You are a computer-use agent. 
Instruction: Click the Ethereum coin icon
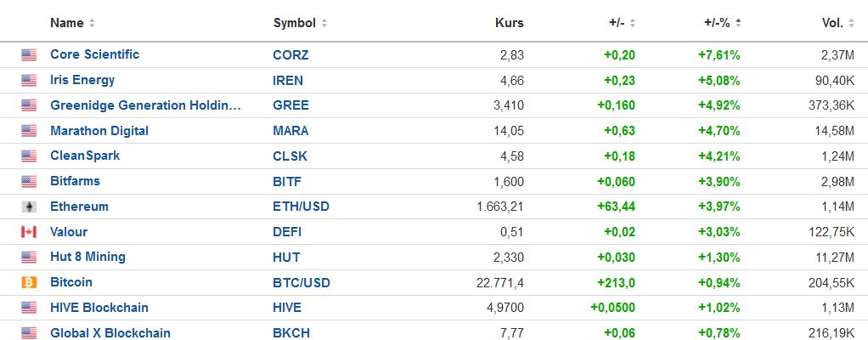[29, 207]
